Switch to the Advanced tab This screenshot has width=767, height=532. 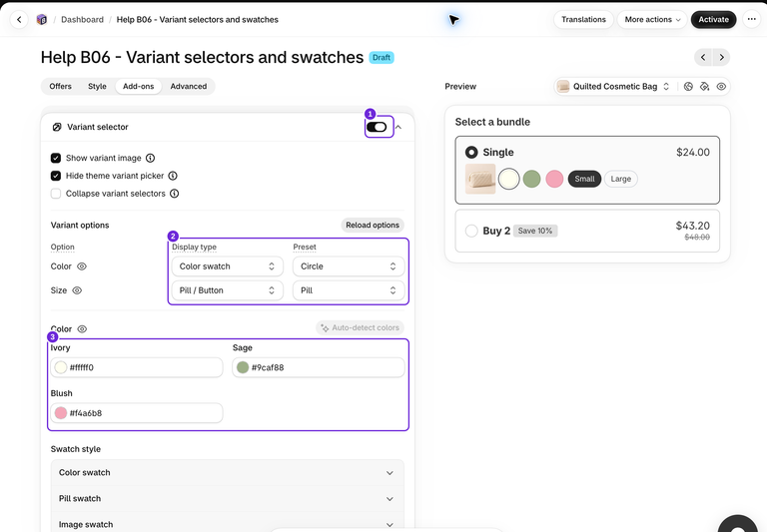(189, 87)
